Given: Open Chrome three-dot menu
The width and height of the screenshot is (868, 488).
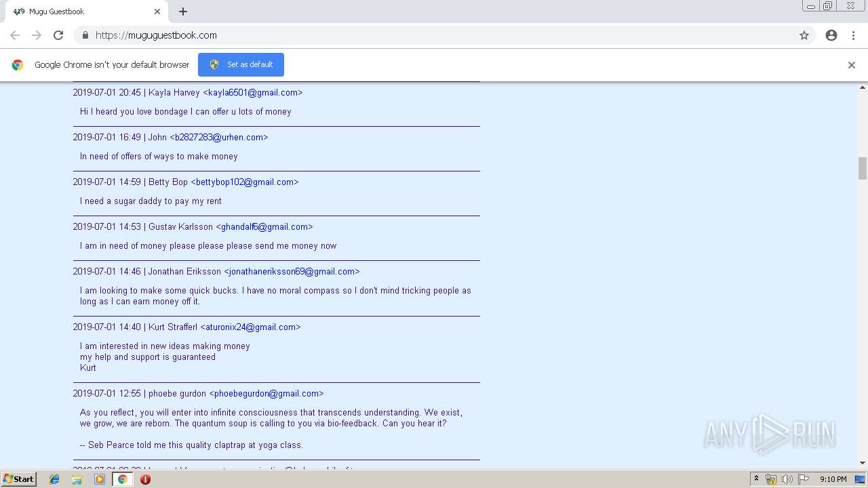Looking at the screenshot, I should coord(853,35).
